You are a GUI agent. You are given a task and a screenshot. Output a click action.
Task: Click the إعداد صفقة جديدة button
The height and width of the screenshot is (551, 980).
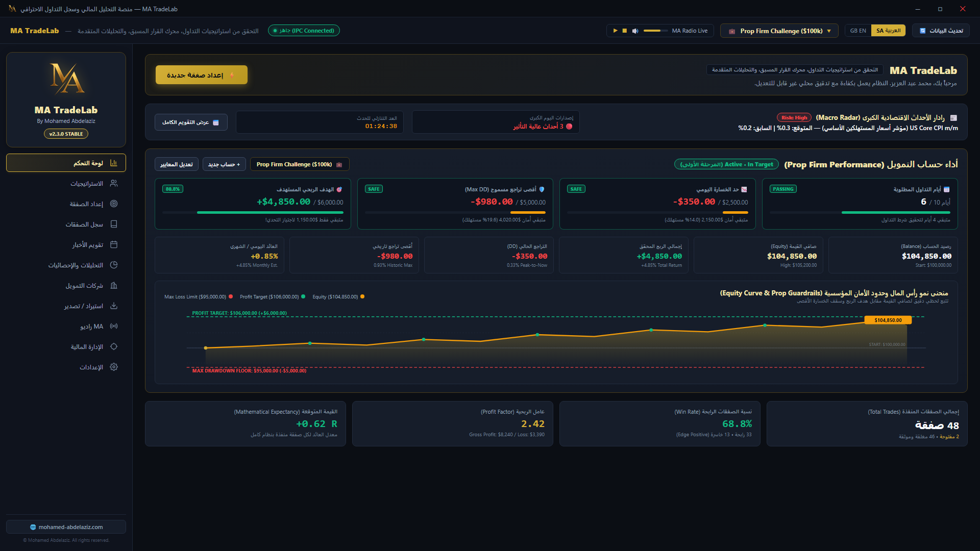[201, 75]
